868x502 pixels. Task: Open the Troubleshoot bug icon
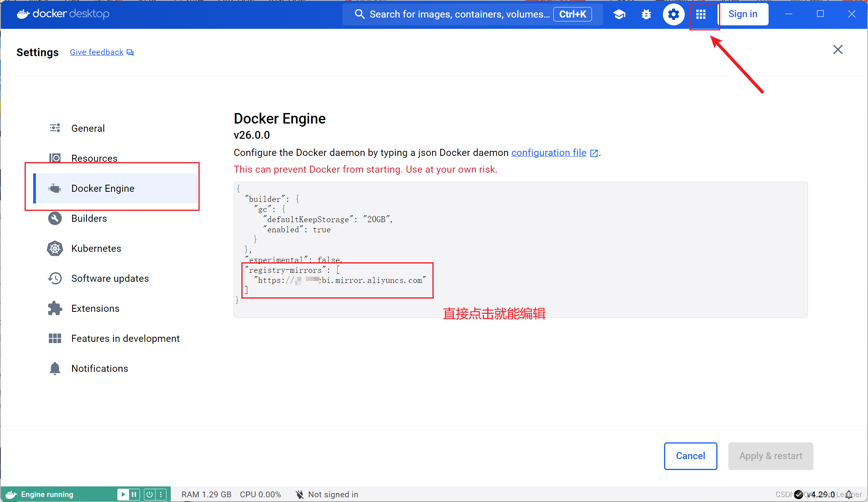click(646, 14)
